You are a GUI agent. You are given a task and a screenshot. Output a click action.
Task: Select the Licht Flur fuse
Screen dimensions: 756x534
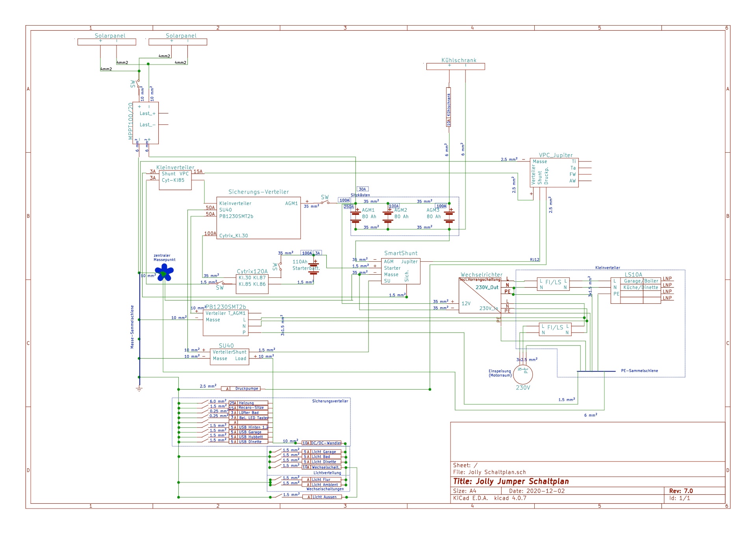(322, 480)
